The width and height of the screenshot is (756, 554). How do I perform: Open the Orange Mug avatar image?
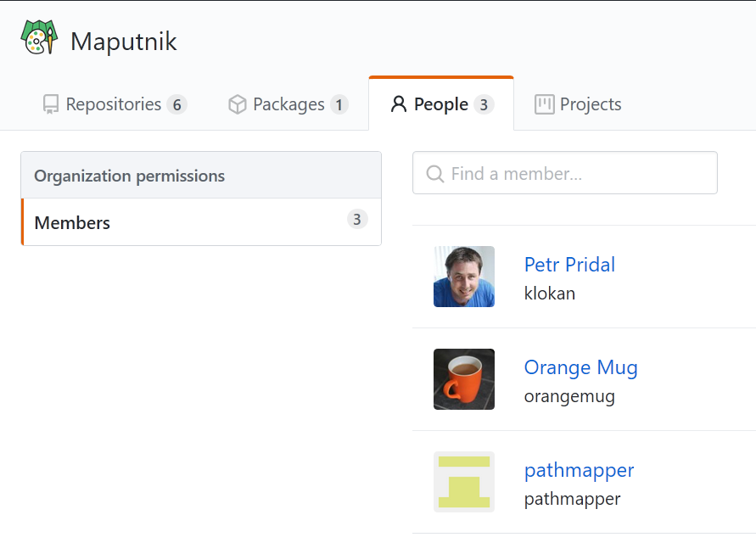point(464,379)
